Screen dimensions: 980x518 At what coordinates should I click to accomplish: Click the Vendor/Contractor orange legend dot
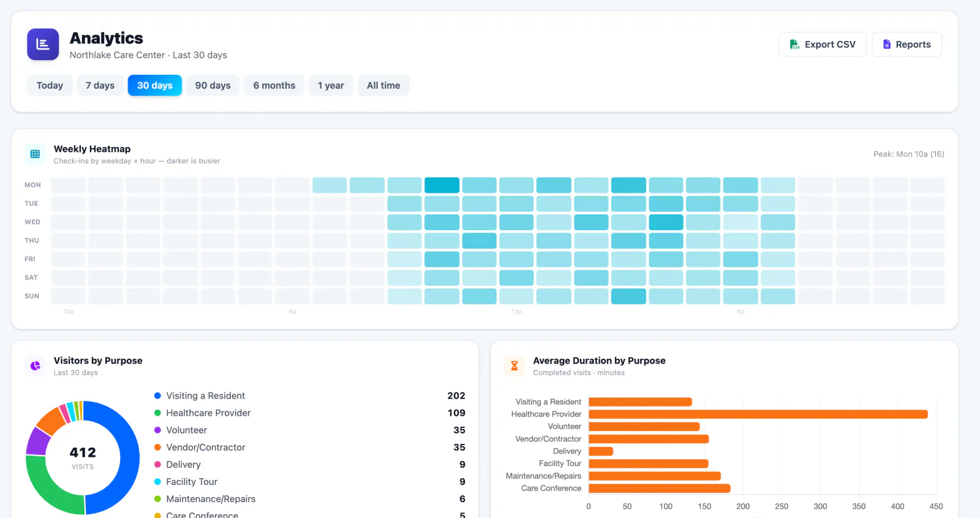coord(157,447)
